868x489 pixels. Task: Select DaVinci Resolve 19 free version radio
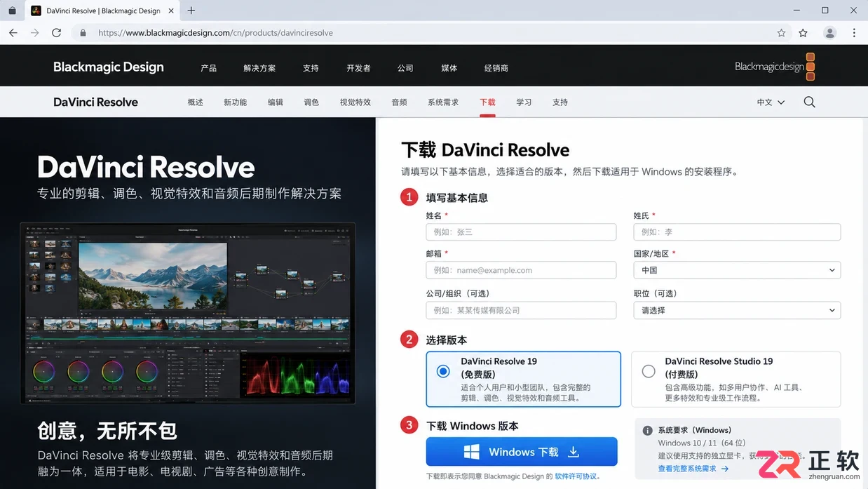pyautogui.click(x=443, y=372)
